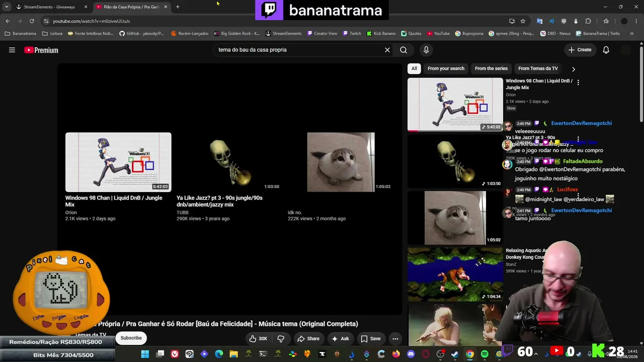
Task: Open the terminal app on the taskbar
Action: click(263, 354)
